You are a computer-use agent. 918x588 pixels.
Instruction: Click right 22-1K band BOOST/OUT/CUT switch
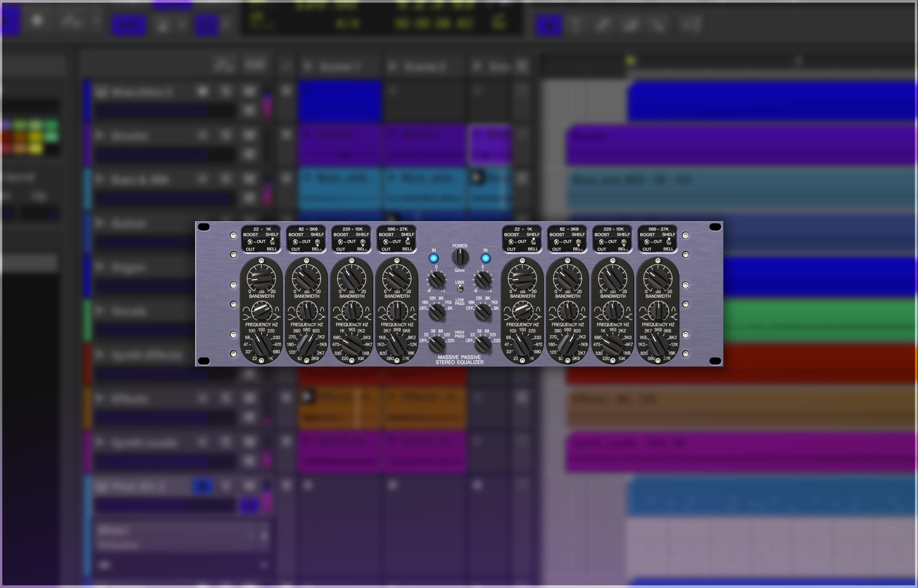click(x=511, y=242)
